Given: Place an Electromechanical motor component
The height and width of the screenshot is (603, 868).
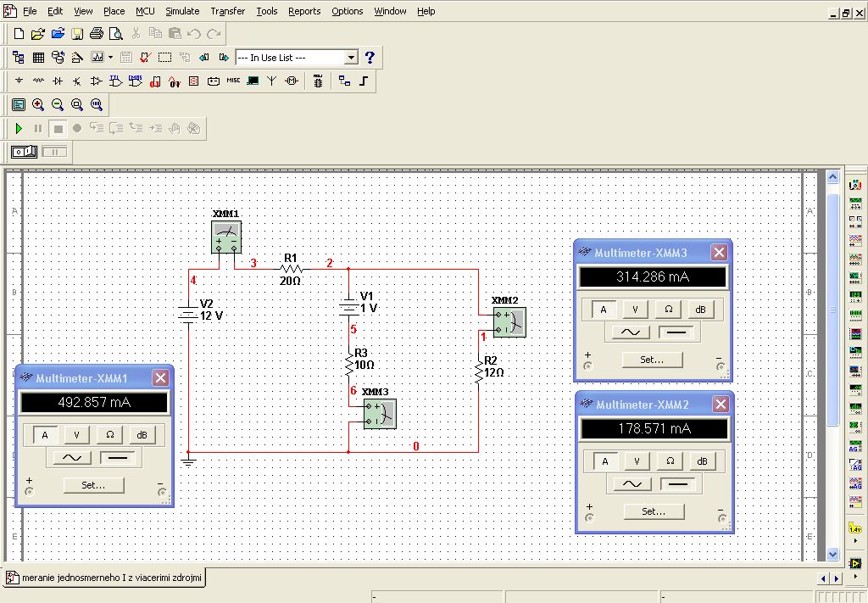Looking at the screenshot, I should click(292, 81).
